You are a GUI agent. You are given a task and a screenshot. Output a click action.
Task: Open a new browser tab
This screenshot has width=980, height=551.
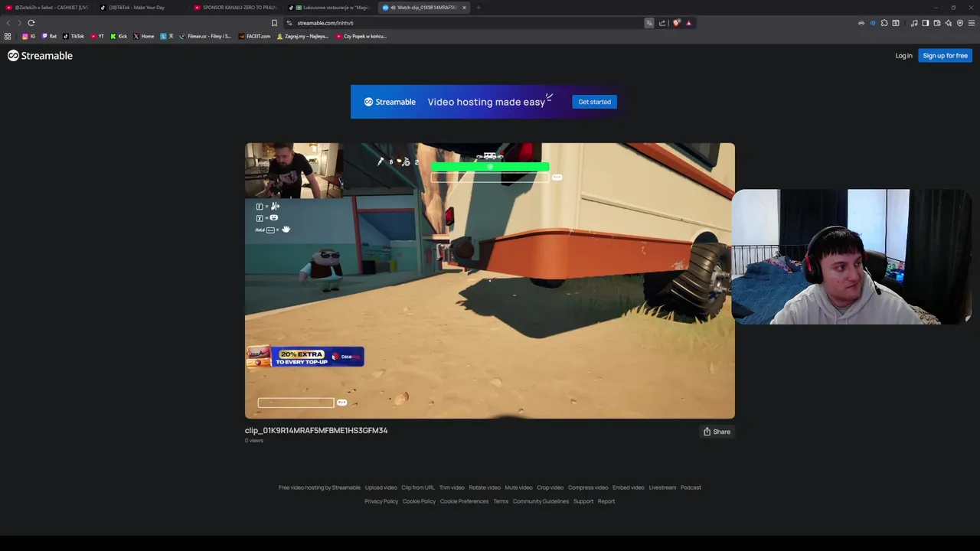(479, 8)
